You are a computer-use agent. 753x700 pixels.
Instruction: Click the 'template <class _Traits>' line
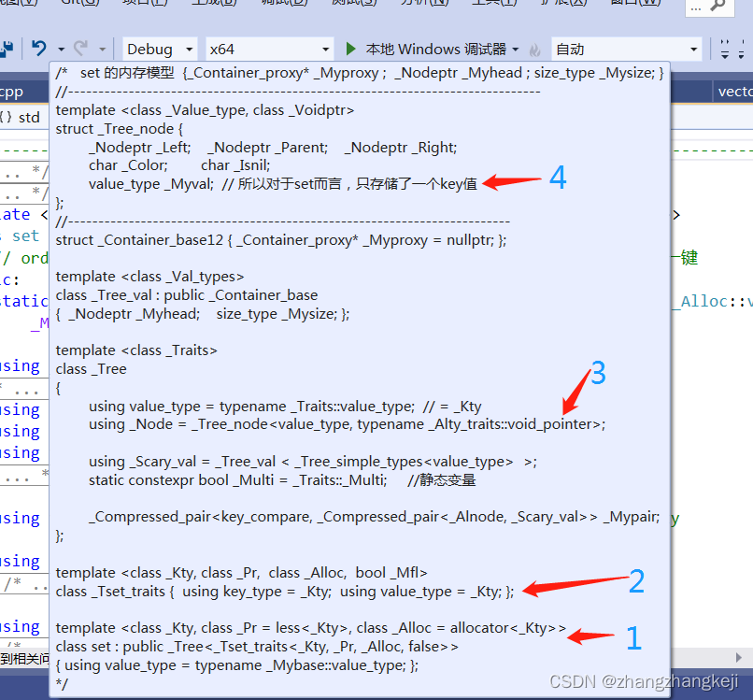[136, 350]
